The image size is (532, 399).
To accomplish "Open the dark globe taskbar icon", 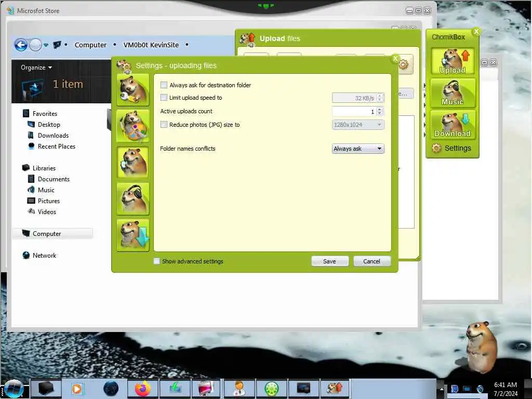I will tap(111, 389).
